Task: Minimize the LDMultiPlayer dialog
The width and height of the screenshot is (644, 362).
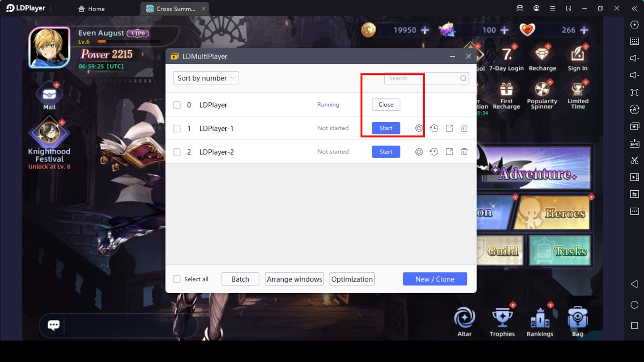Action: pyautogui.click(x=453, y=56)
